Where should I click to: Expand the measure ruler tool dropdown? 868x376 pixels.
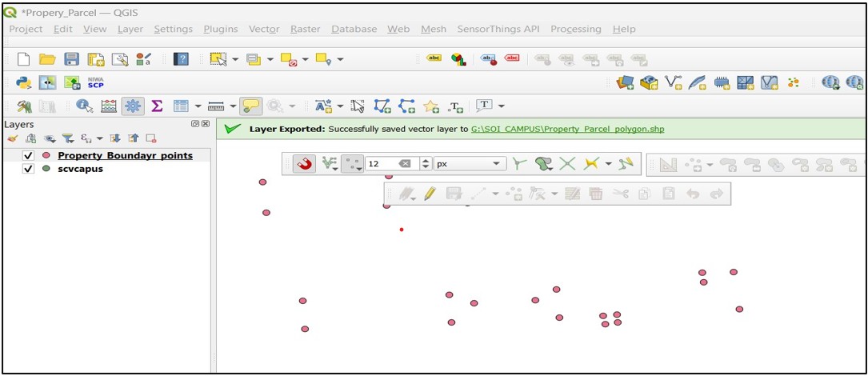(x=233, y=106)
